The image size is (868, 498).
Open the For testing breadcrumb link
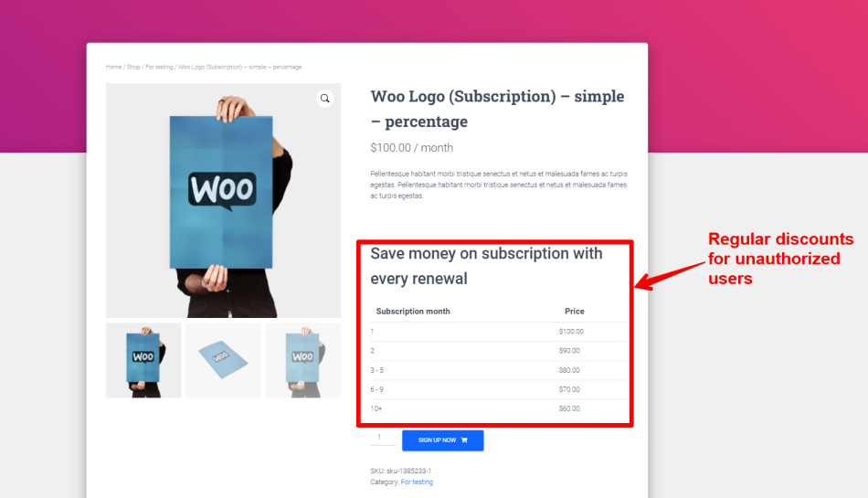pos(159,67)
